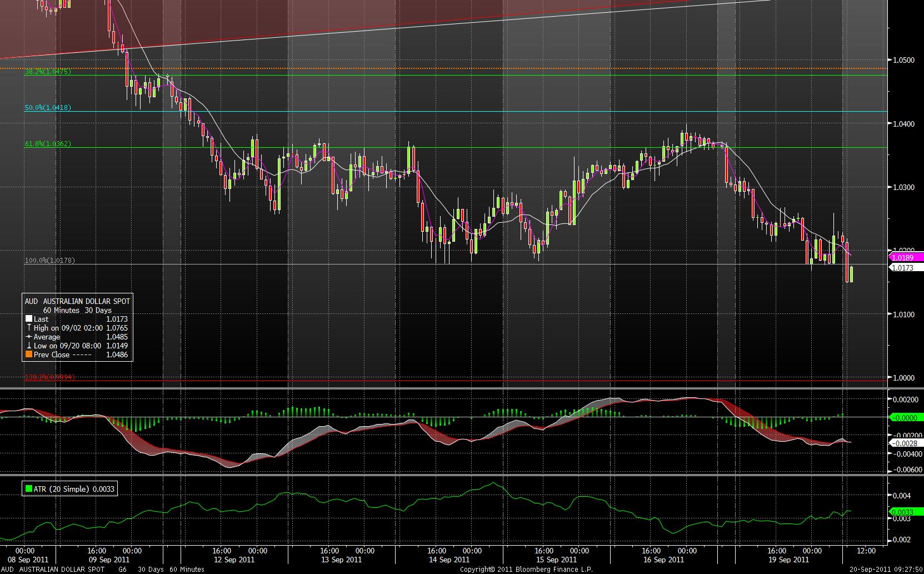Click the green ATR legend square
The width and height of the screenshot is (924, 574).
[x=29, y=489]
